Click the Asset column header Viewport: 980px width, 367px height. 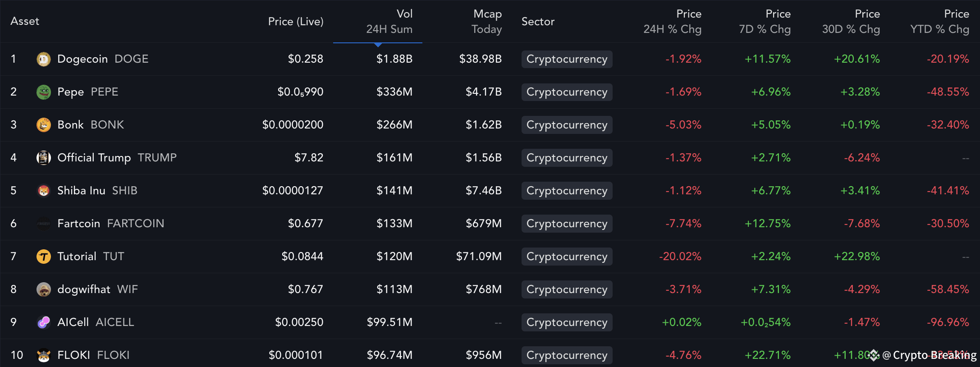coord(25,21)
